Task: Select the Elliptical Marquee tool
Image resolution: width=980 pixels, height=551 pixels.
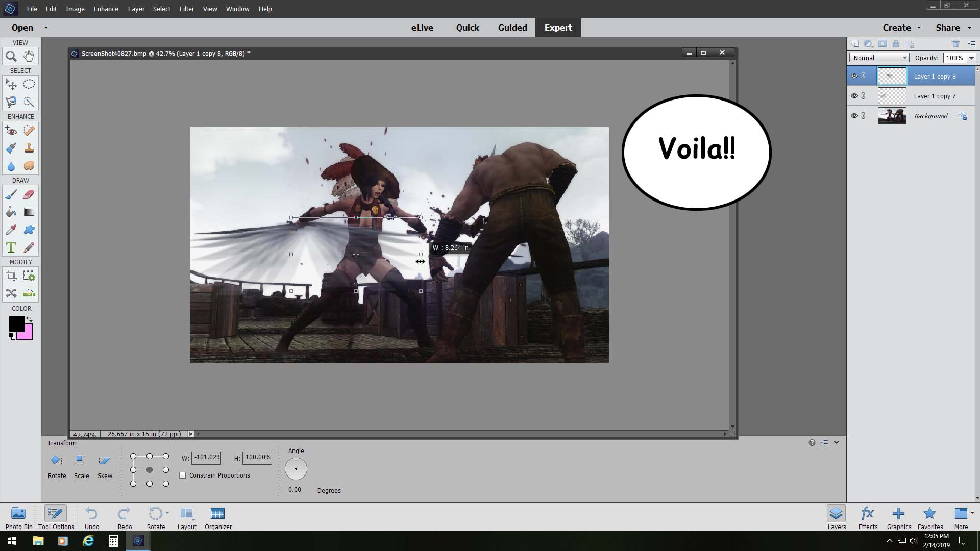Action: point(29,84)
